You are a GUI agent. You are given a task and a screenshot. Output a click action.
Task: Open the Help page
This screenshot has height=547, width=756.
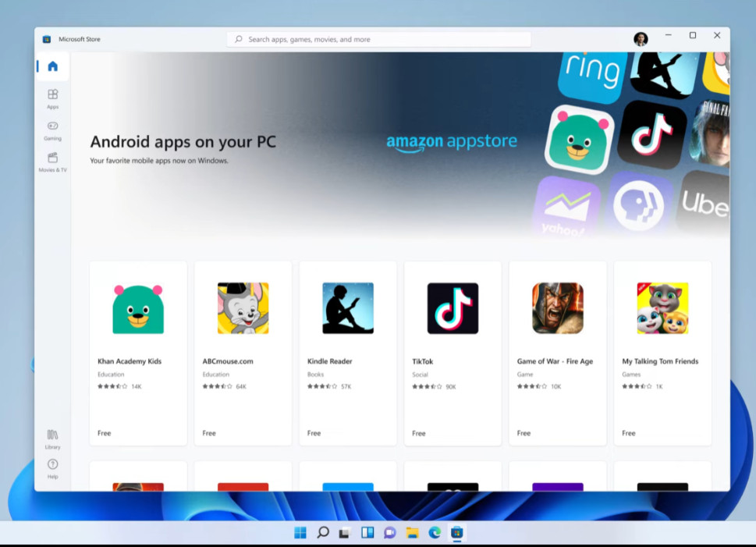[x=52, y=469]
